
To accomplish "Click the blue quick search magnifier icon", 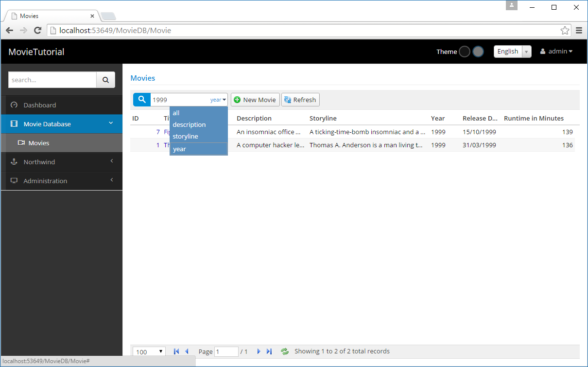I will [x=142, y=100].
